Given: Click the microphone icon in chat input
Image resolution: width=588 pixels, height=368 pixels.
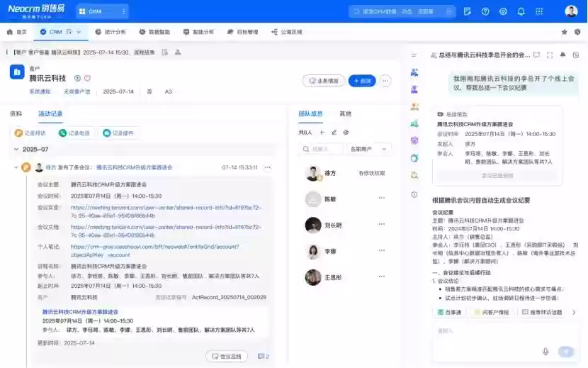Looking at the screenshot, I should click(545, 351).
